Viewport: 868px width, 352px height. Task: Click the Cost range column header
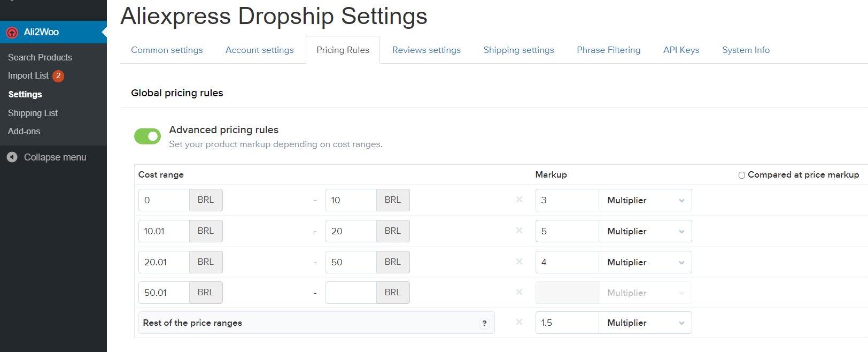pos(161,175)
